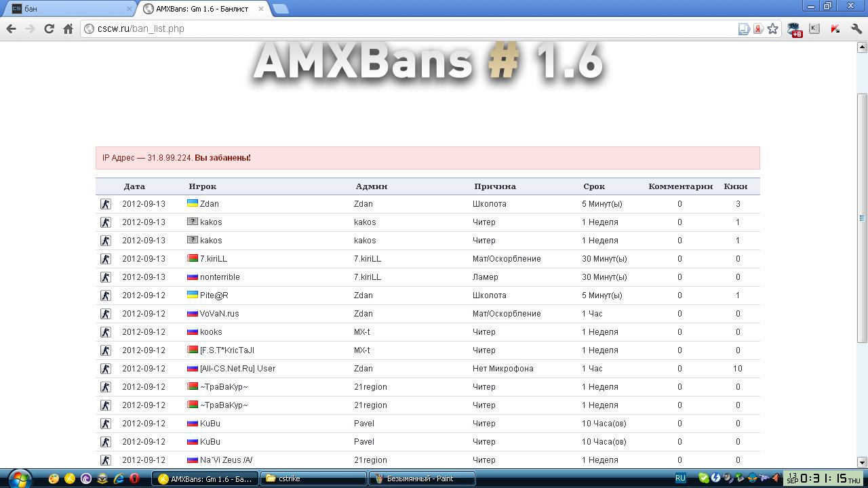Viewport: 868px width, 488px height.
Task: Open the ban entry for player kooks
Action: tap(211, 331)
